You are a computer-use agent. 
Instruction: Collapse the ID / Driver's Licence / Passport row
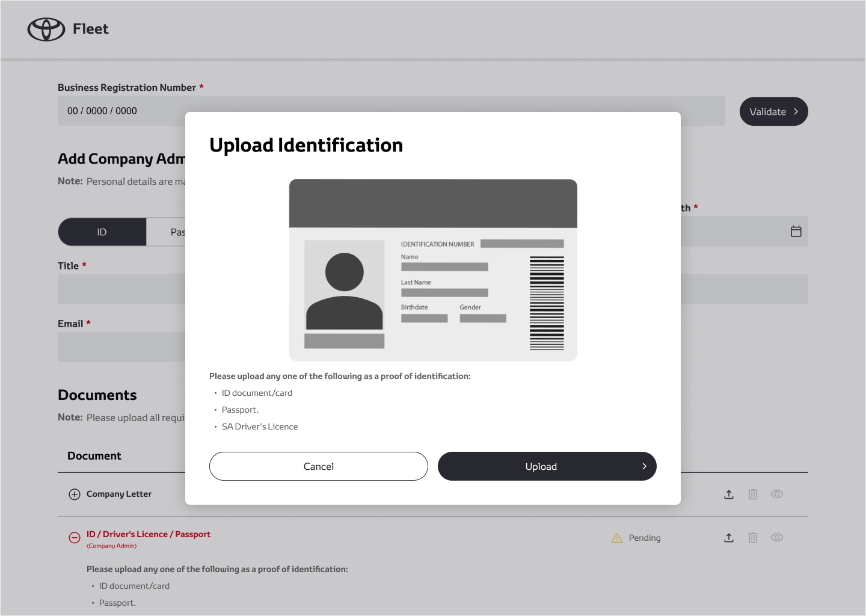coord(75,538)
